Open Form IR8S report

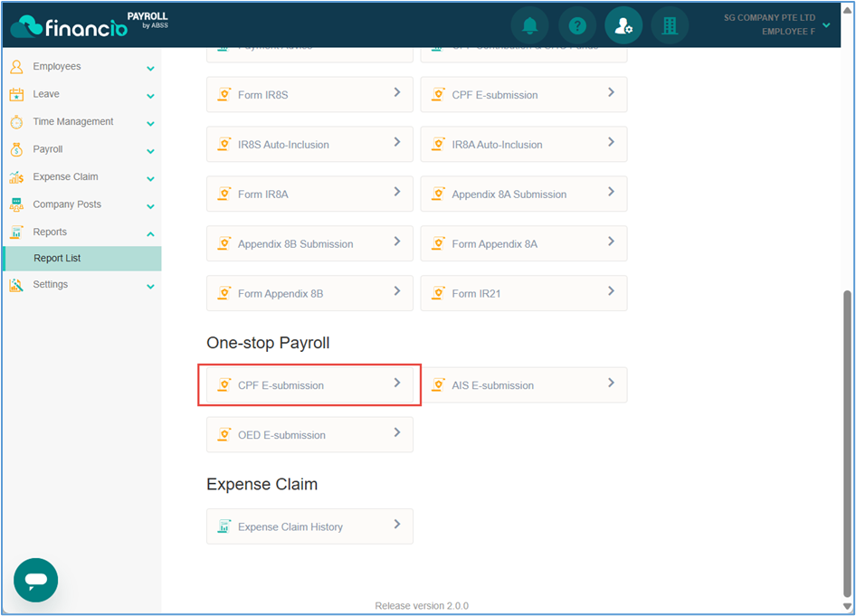tap(309, 94)
